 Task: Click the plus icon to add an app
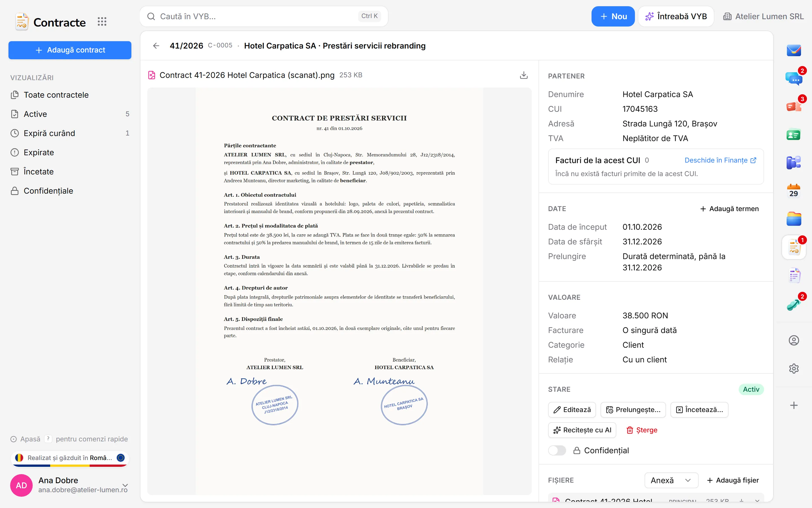(794, 405)
